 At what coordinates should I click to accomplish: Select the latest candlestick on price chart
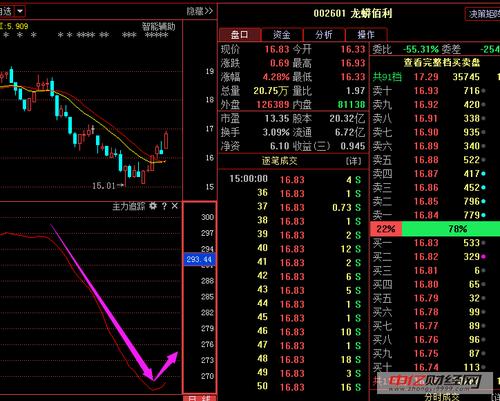pos(166,140)
